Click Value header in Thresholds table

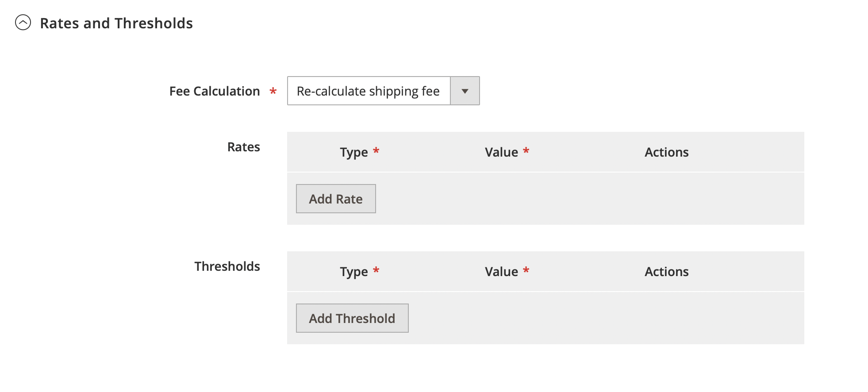coord(501,272)
